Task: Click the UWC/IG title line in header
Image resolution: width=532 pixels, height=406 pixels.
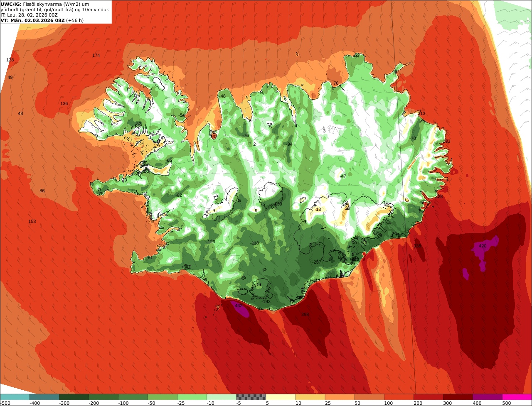Action: 45,4
